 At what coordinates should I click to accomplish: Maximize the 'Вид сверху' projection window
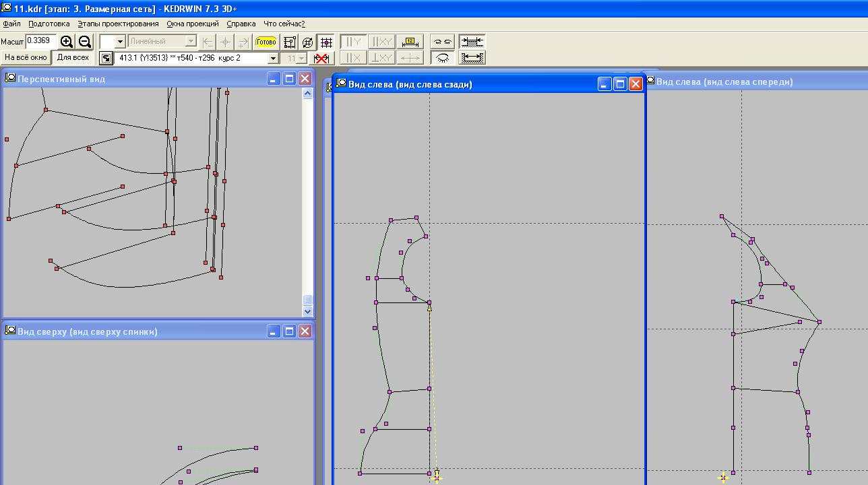(289, 331)
